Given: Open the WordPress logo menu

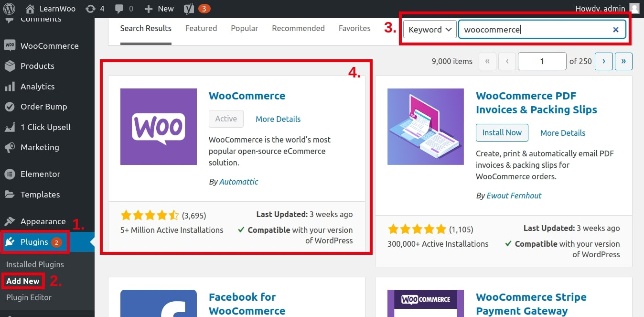Looking at the screenshot, I should coord(9,8).
